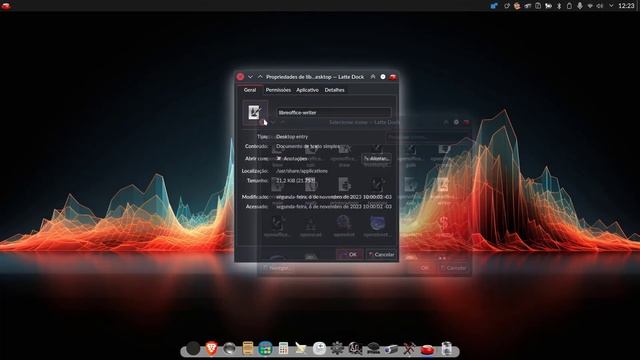Click the white circle button in Propriedades titlebar
The height and width of the screenshot is (360, 640).
click(x=383, y=77)
